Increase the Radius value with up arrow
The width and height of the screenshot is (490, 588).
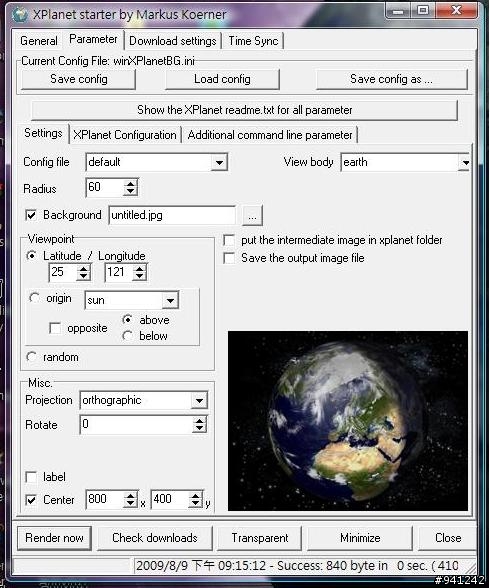click(130, 184)
